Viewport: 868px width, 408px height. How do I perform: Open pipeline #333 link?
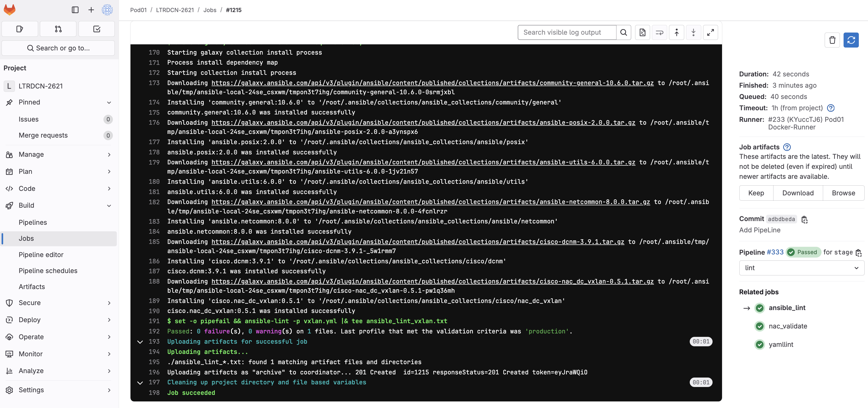[775, 252]
